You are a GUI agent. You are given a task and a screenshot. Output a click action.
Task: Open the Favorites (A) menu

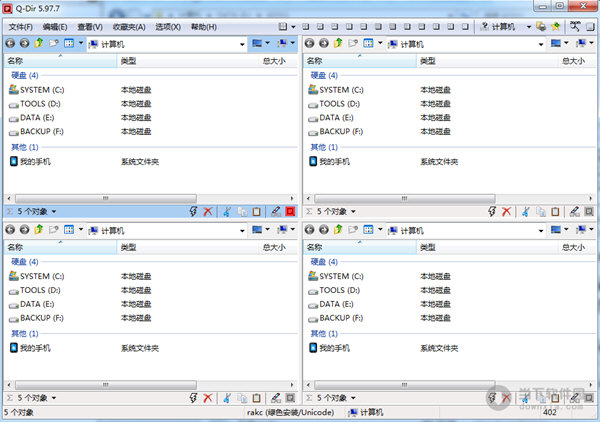pos(129,27)
